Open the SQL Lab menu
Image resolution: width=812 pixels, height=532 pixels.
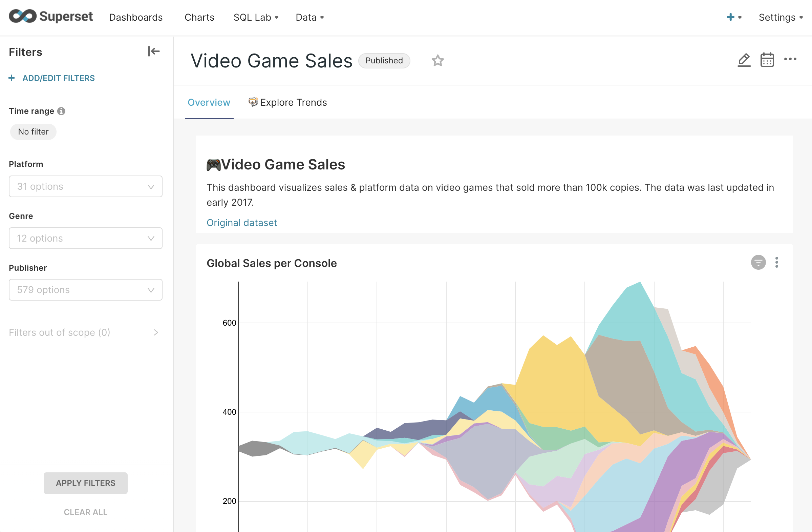pyautogui.click(x=254, y=17)
